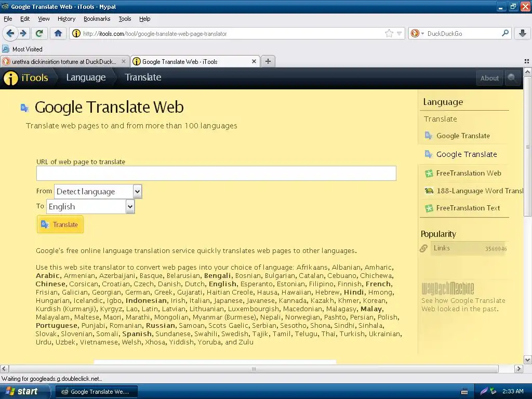Screen dimensions: 532x399
Task: Open the browser Home page
Action: (x=58, y=33)
